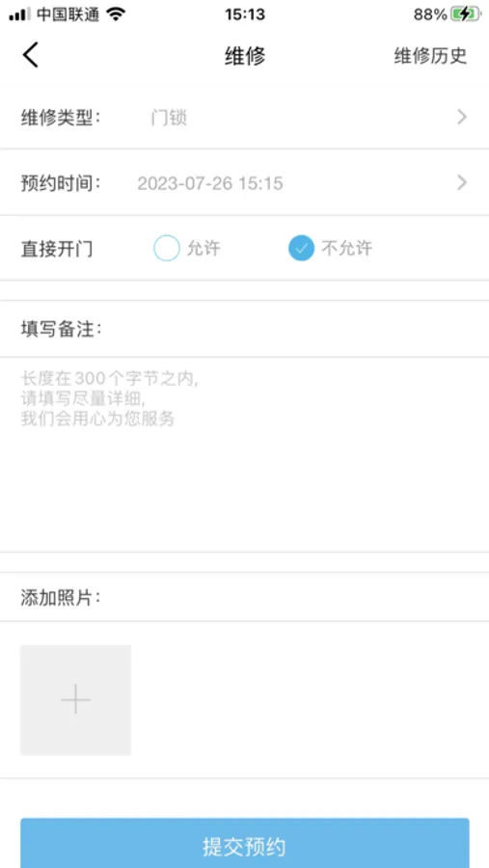Tap the 填写备注 section label
This screenshot has height=868, width=489.
62,330
